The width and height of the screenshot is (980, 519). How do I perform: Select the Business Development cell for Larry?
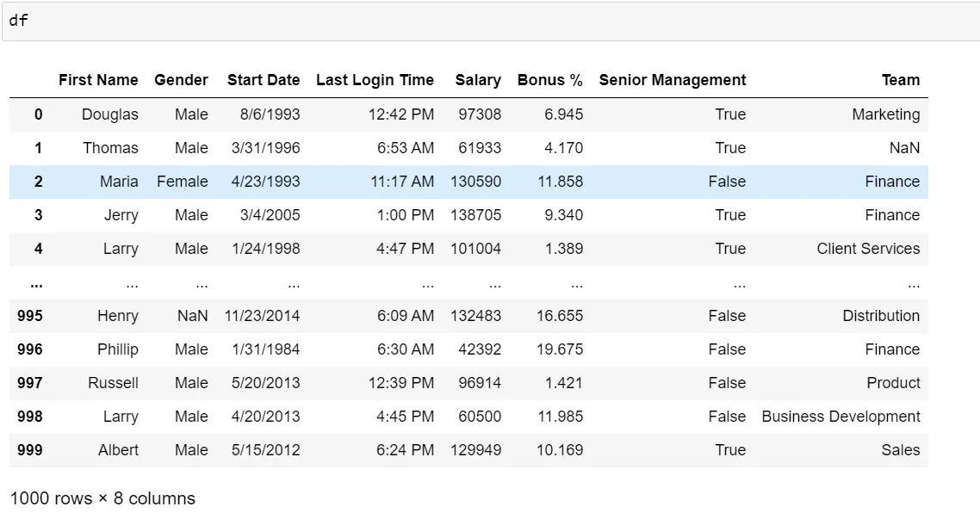click(x=841, y=416)
